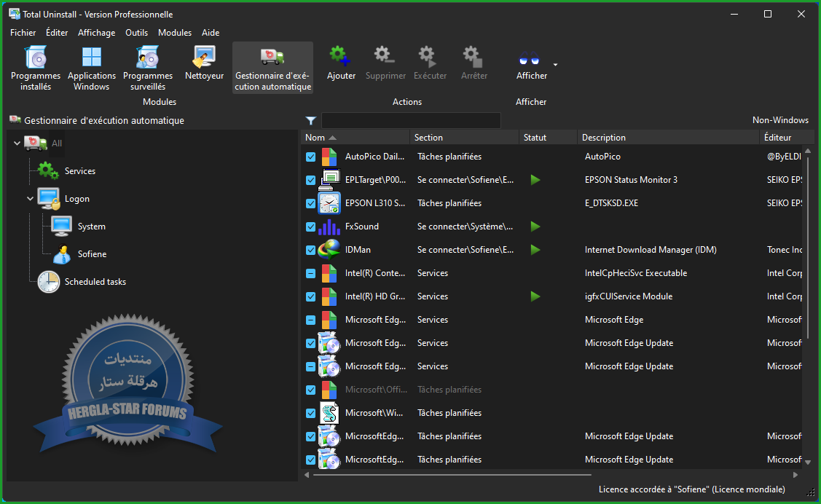The image size is (821, 504).
Task: Toggle the Microsoft\Wi... checkbox
Action: 310,413
